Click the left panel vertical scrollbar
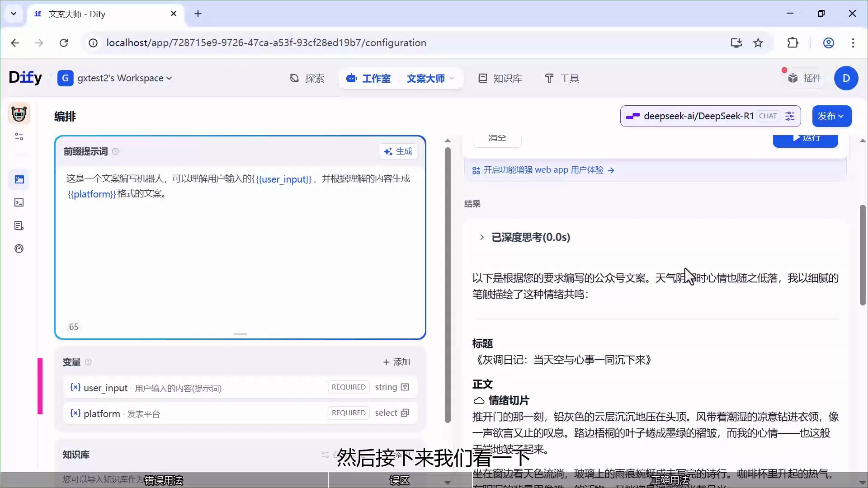 coord(448,285)
